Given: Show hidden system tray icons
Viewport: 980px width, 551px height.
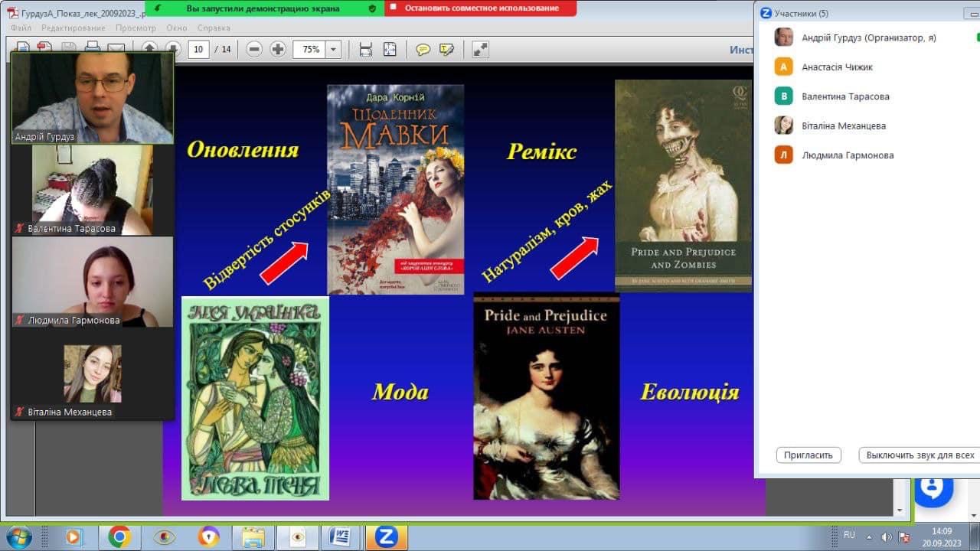Looking at the screenshot, I should (x=869, y=536).
